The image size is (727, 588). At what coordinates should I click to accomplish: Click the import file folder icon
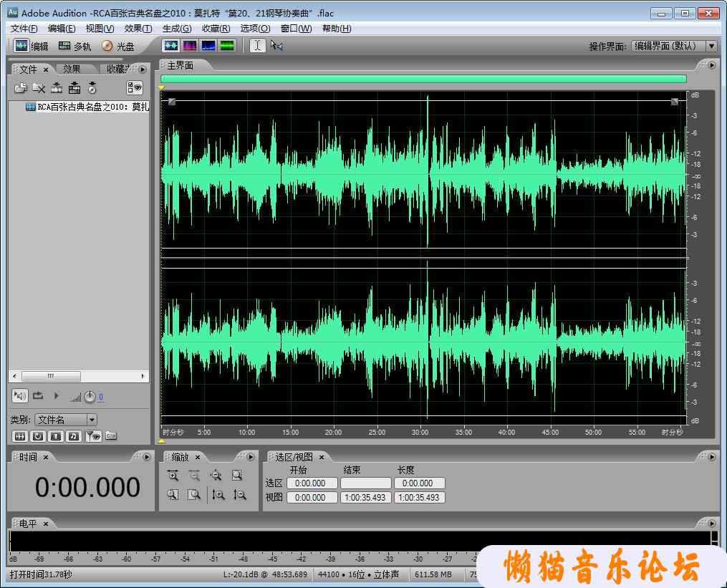20,87
